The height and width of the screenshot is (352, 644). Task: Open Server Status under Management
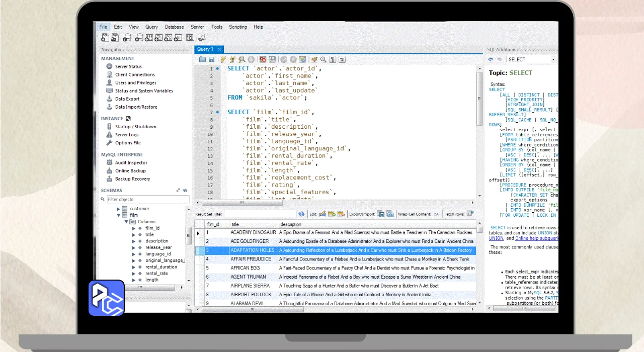[128, 66]
